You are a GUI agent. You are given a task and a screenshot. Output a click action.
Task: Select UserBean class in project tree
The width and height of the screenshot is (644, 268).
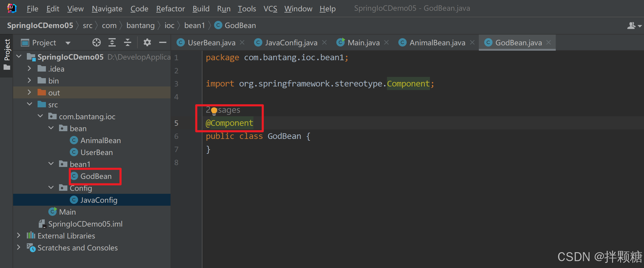91,152
